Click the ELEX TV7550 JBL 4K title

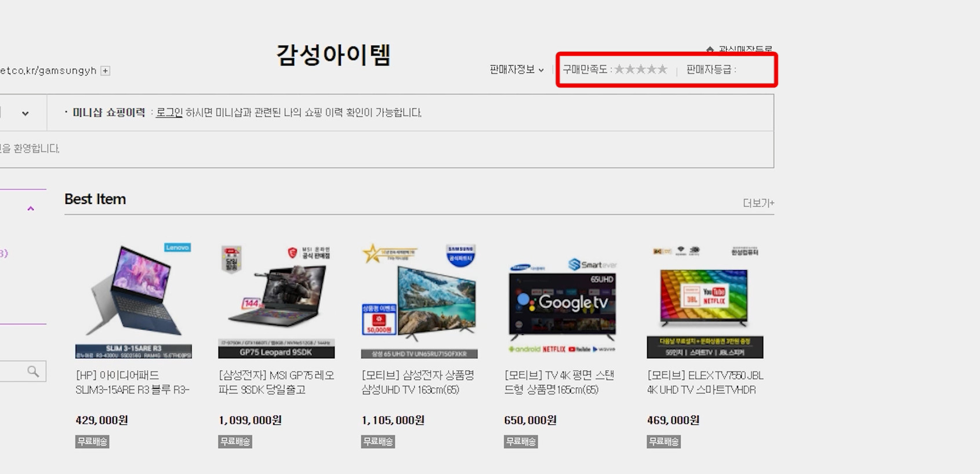(x=706, y=382)
